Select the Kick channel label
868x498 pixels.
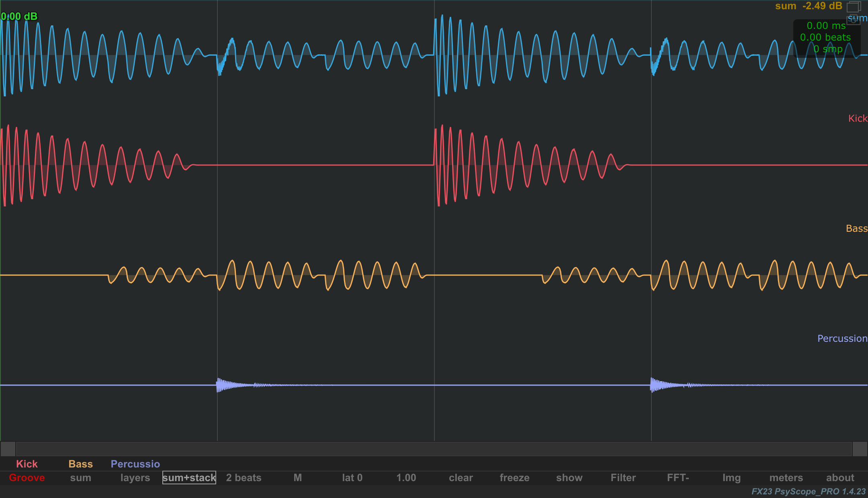(x=27, y=464)
